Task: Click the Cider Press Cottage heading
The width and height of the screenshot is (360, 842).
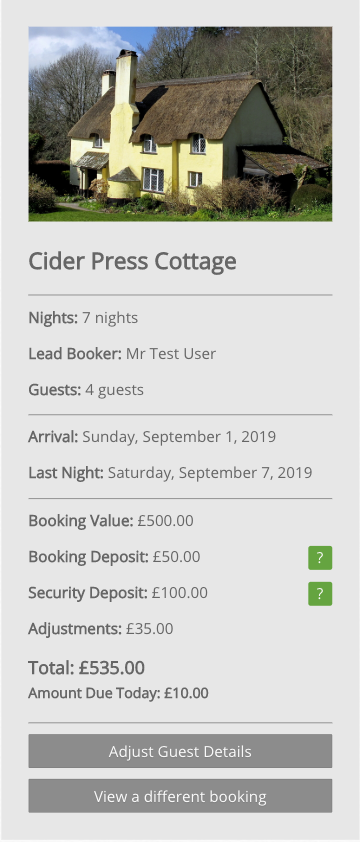Action: 132,262
